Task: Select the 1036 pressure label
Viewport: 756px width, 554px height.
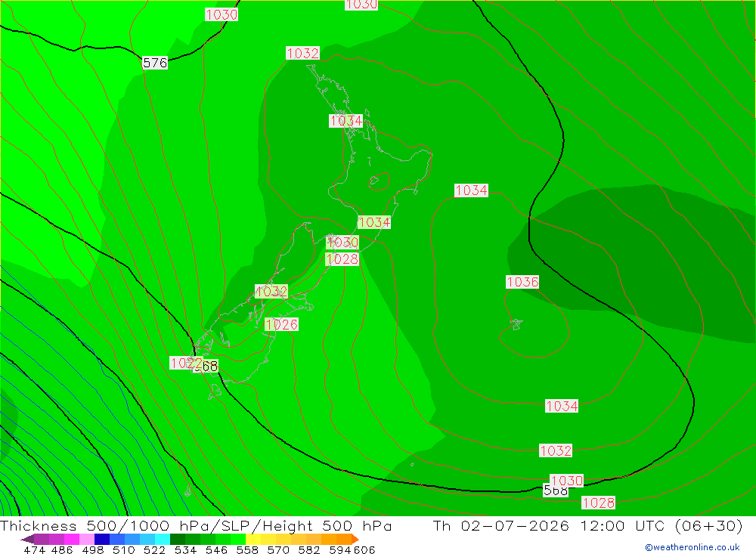Action: pos(522,282)
